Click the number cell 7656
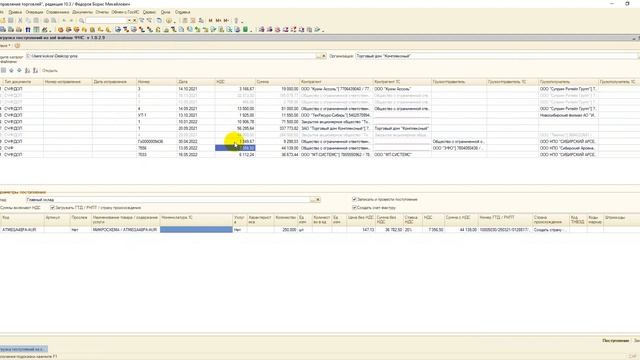This screenshot has width=640, height=360. (157, 148)
